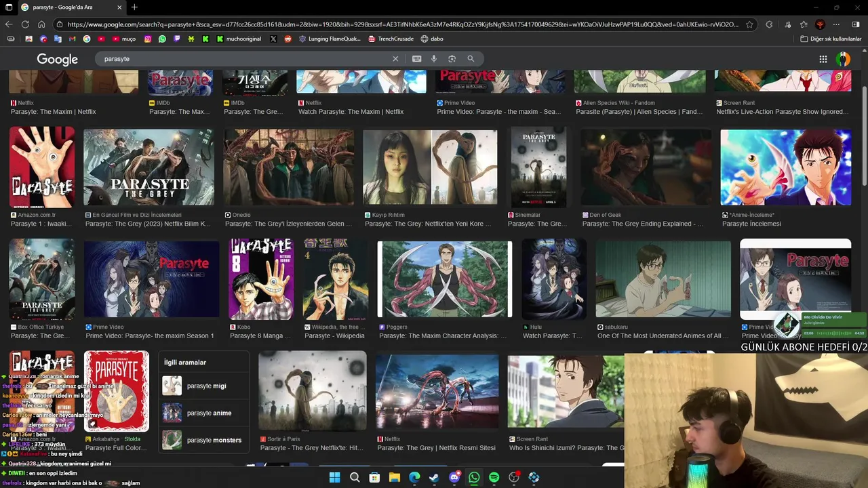Open the favorites list icon
868x488 pixels.
pos(804,24)
